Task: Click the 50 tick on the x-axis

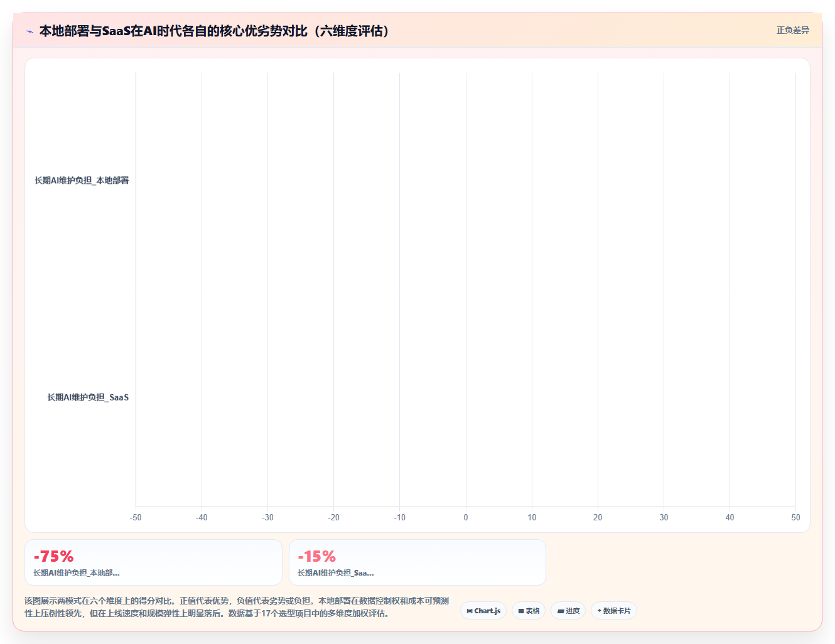Action: pyautogui.click(x=795, y=518)
